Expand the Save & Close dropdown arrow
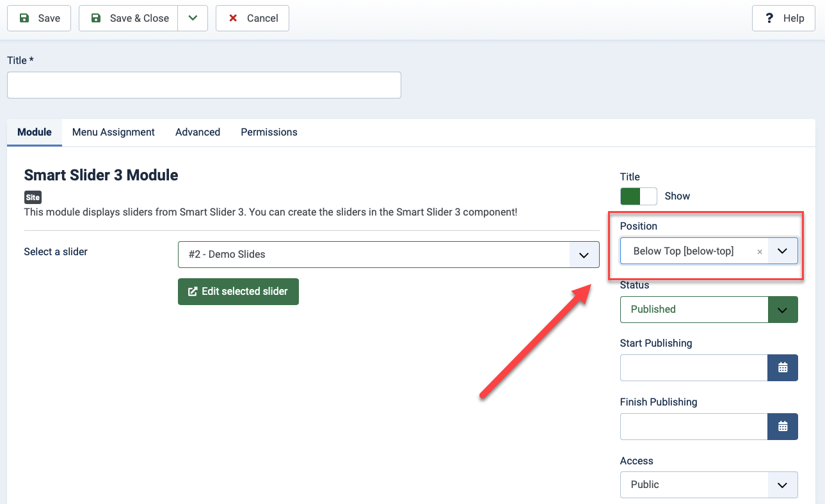Viewport: 825px width, 504px height. pyautogui.click(x=193, y=19)
